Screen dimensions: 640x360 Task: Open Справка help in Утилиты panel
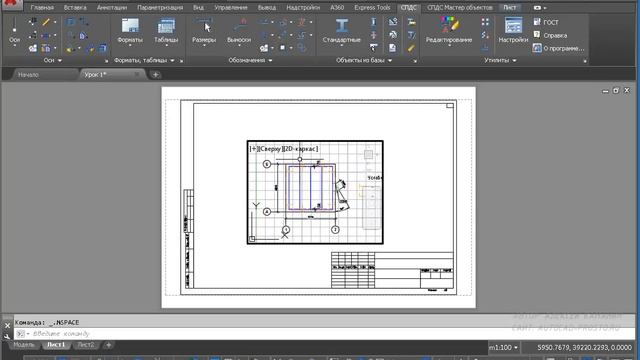(x=550, y=35)
